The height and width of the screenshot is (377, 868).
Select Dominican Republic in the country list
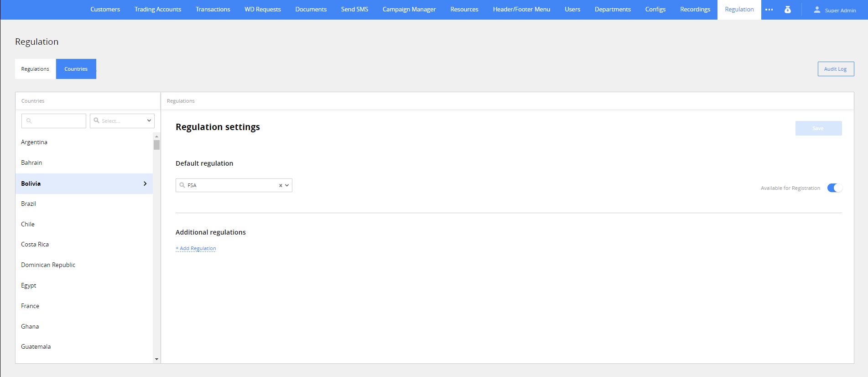coord(84,265)
